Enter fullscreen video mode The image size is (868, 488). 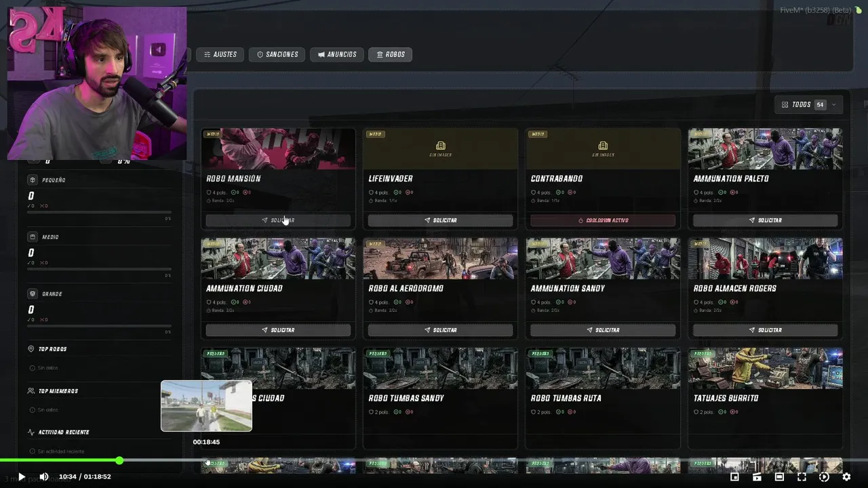click(802, 476)
